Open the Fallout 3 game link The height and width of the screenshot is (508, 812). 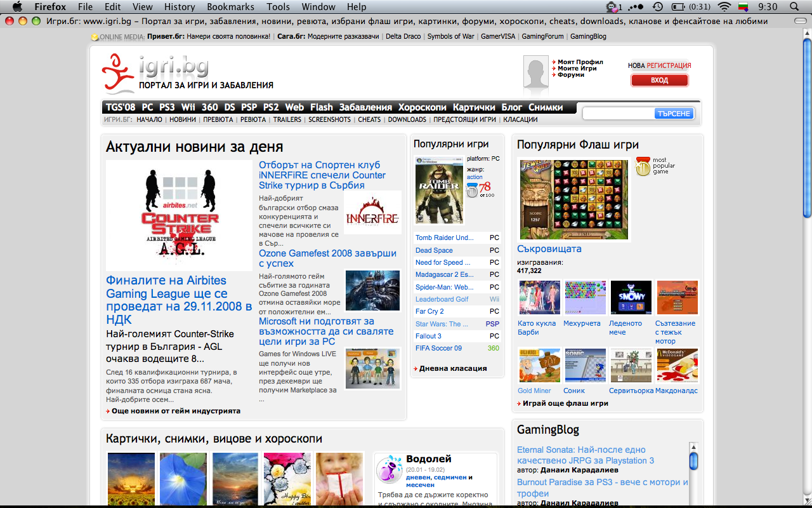428,336
